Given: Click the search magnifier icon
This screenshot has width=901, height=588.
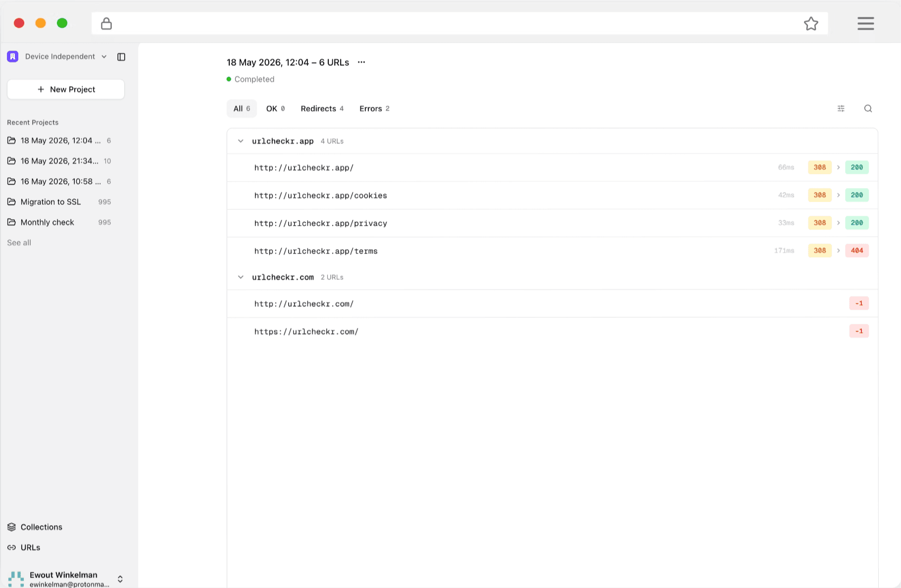Looking at the screenshot, I should [868, 108].
